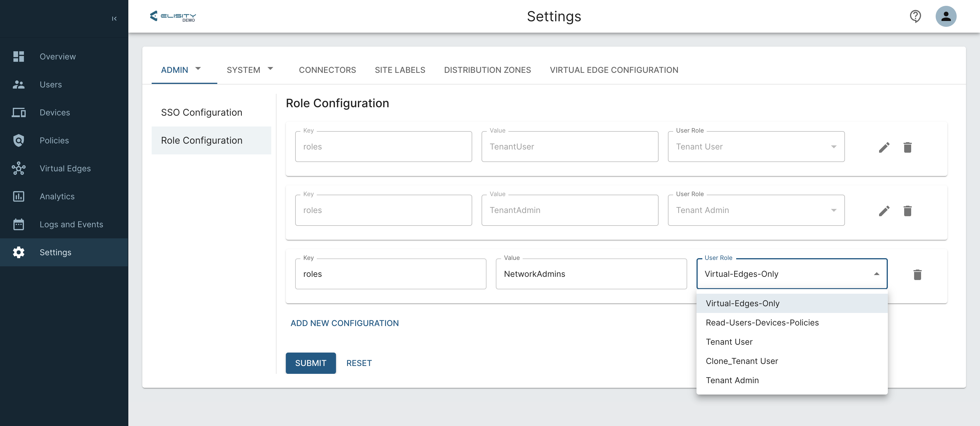
Task: Open Logs and Events page
Action: point(71,224)
